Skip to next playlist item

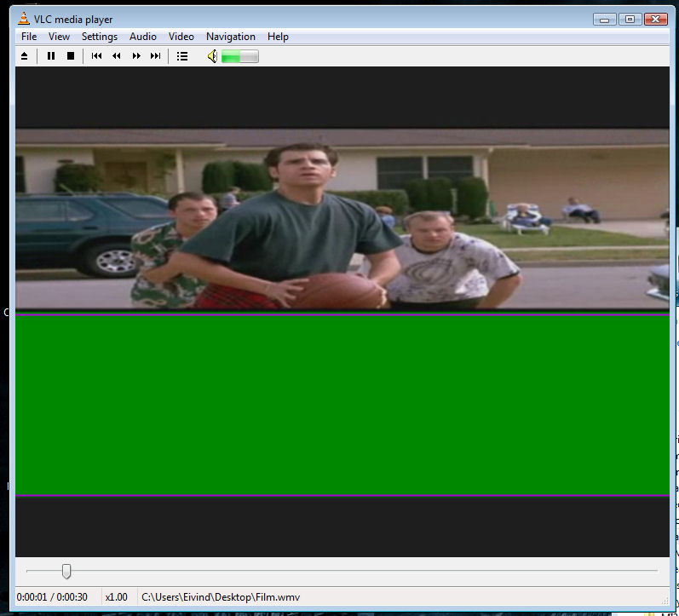[155, 56]
